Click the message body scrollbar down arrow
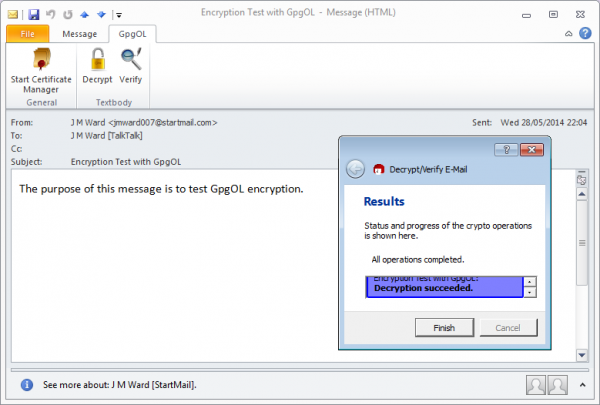 point(582,356)
